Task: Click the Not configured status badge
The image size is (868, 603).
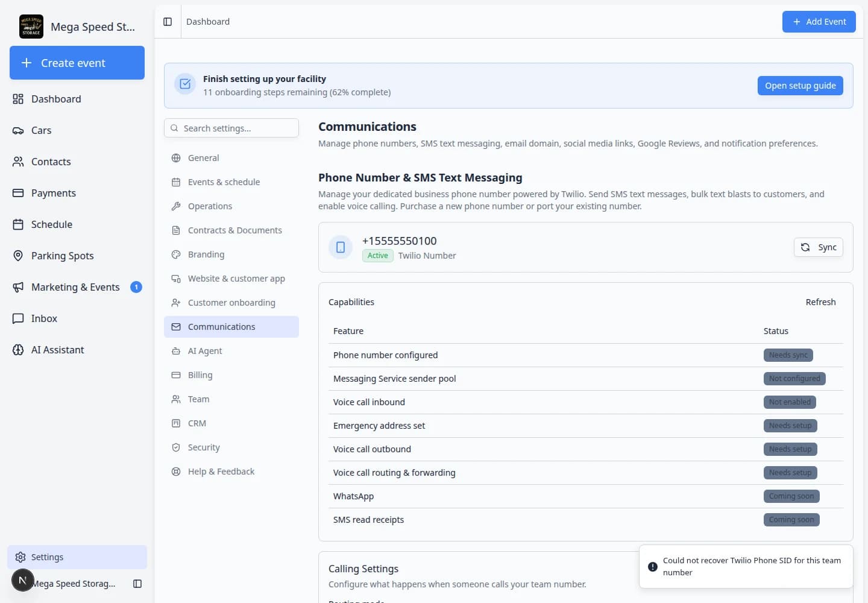Action: tap(794, 379)
